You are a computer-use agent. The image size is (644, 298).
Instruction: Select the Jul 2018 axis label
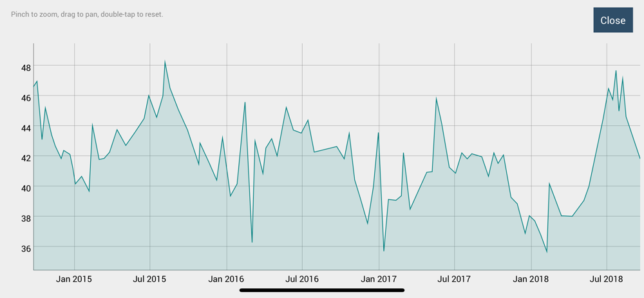pos(607,279)
